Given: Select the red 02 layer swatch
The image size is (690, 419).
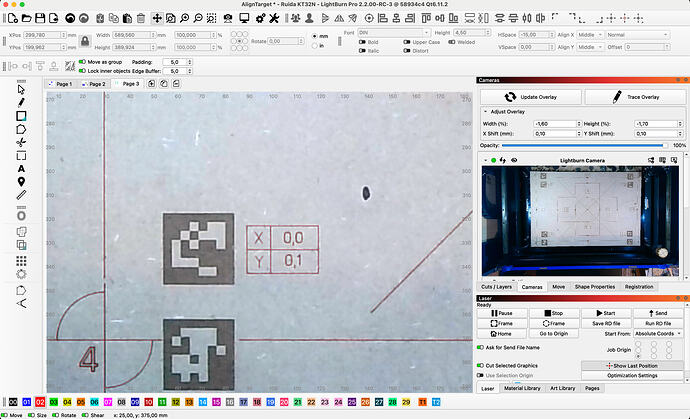Looking at the screenshot, I should point(40,402).
